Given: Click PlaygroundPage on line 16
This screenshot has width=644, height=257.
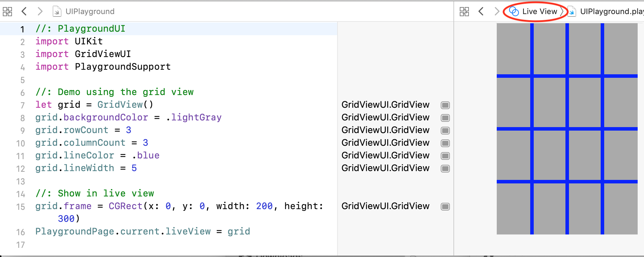Looking at the screenshot, I should 74,231.
